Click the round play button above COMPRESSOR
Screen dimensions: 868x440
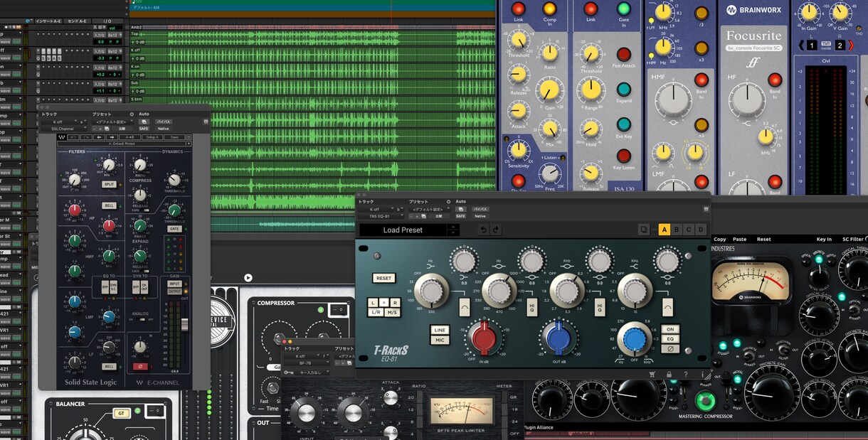coord(248,278)
